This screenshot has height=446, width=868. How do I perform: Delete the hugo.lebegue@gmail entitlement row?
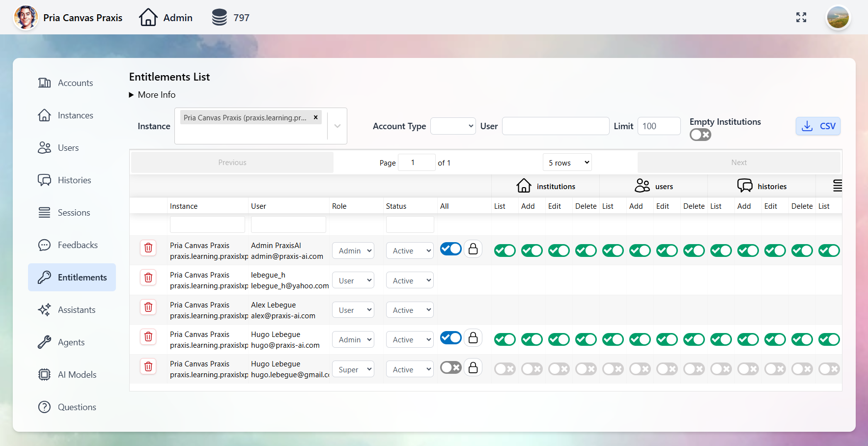click(x=148, y=366)
